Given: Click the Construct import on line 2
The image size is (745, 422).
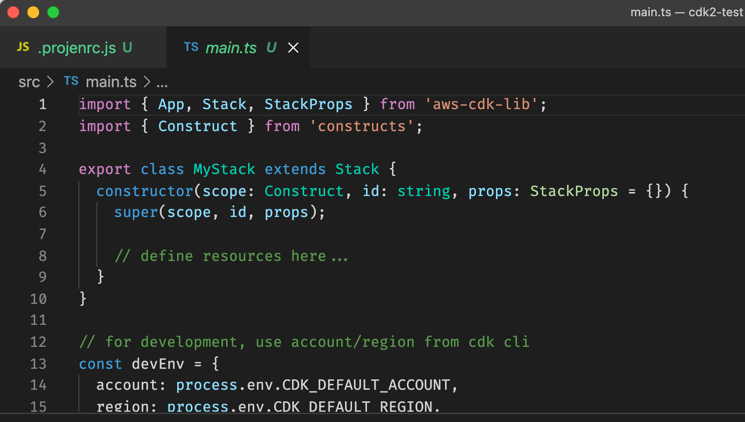Looking at the screenshot, I should tap(198, 126).
